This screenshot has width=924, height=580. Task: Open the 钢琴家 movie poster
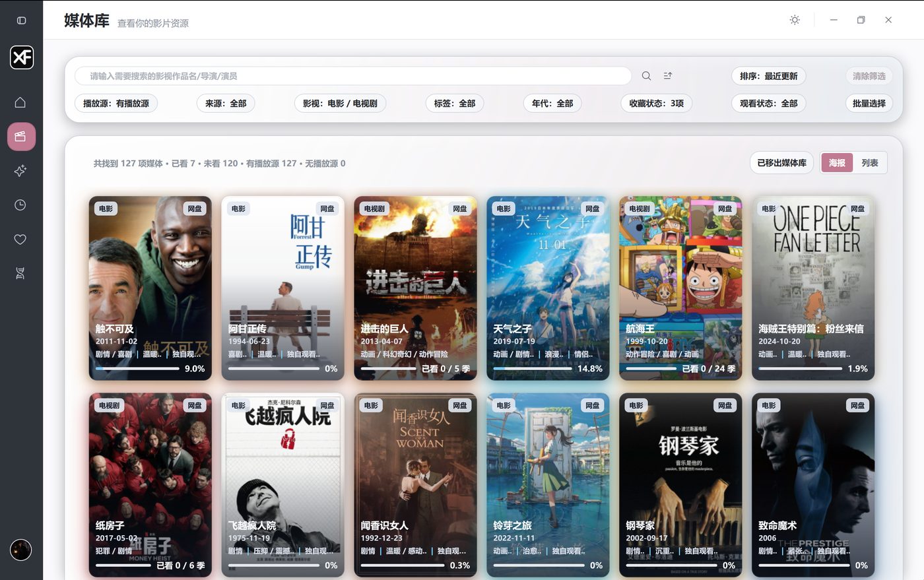pos(681,485)
